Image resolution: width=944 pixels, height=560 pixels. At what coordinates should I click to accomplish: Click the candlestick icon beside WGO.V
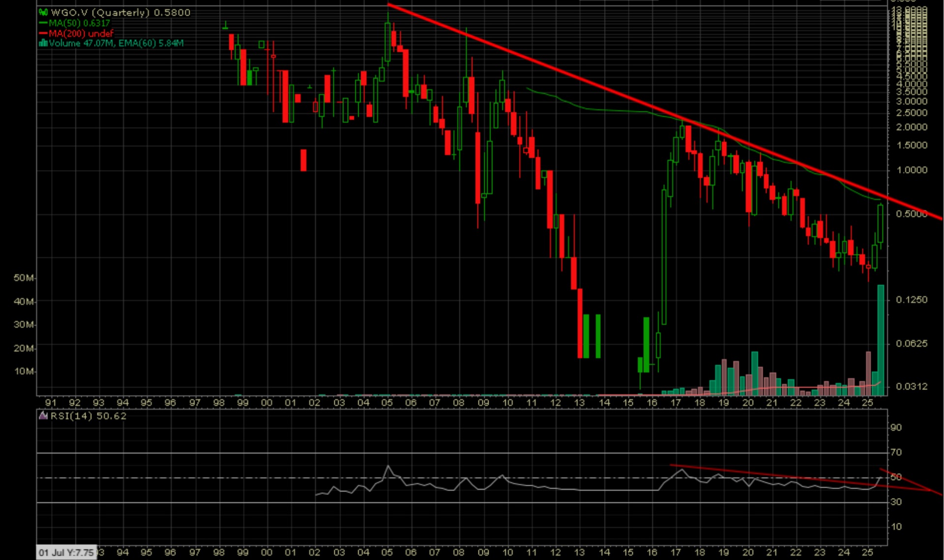[x=43, y=12]
